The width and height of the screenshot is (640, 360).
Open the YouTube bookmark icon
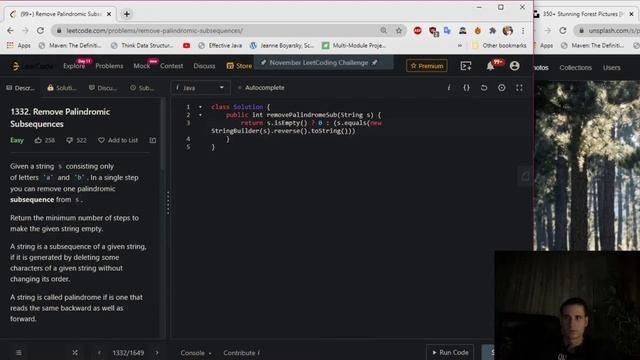click(x=187, y=46)
